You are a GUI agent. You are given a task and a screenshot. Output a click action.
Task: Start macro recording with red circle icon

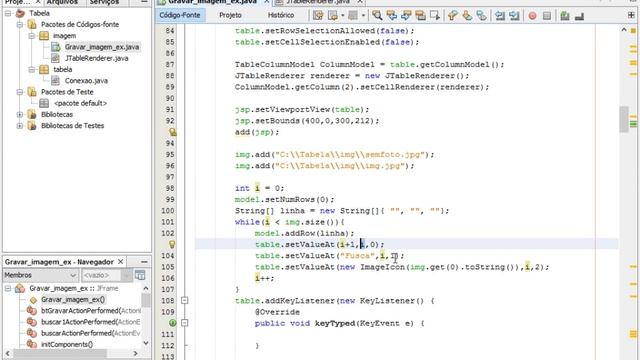pos(532,16)
